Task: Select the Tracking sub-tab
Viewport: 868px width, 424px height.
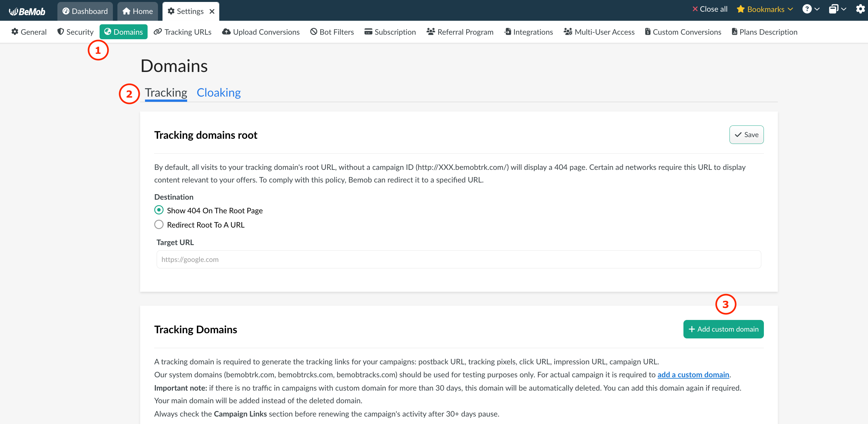Action: [166, 92]
